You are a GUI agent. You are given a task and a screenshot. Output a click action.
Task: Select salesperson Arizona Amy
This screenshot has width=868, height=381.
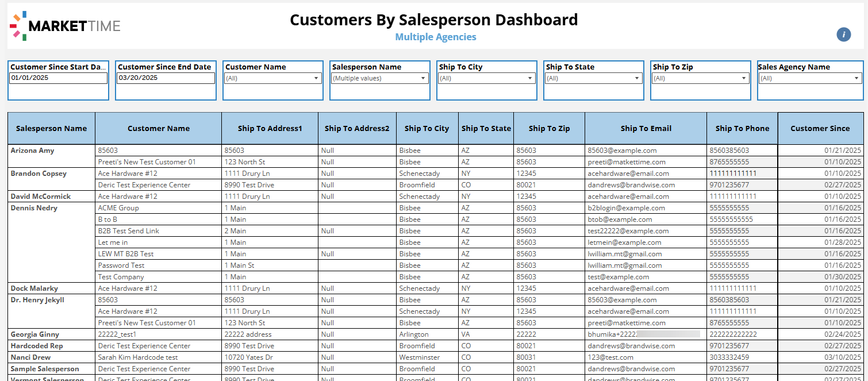[x=32, y=151]
